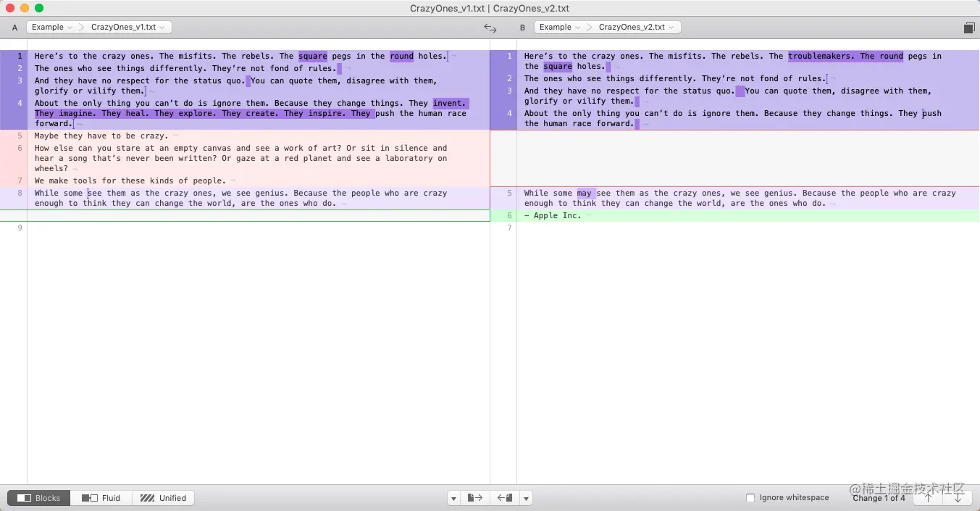Image resolution: width=980 pixels, height=511 pixels.
Task: Click the 'A' document label
Action: (x=14, y=28)
